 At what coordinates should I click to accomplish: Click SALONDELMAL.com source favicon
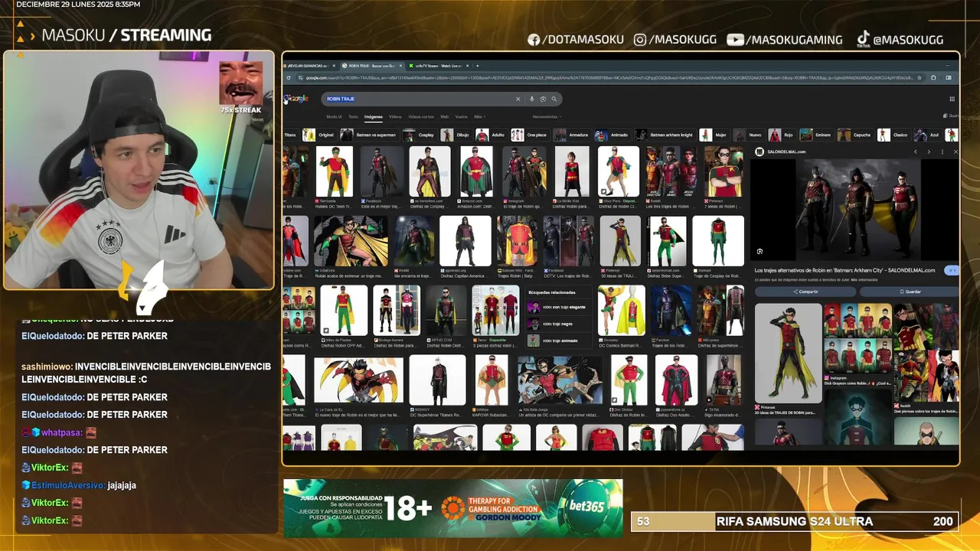pyautogui.click(x=759, y=152)
